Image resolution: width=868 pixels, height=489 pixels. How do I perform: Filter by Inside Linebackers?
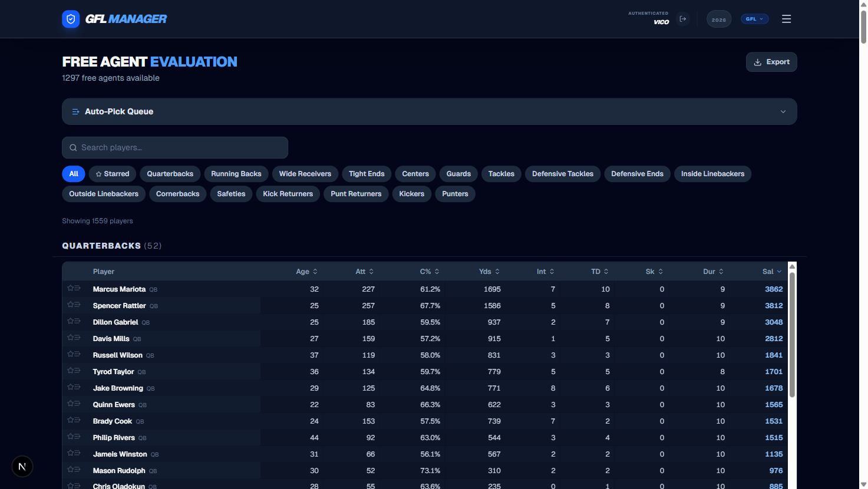click(x=713, y=174)
